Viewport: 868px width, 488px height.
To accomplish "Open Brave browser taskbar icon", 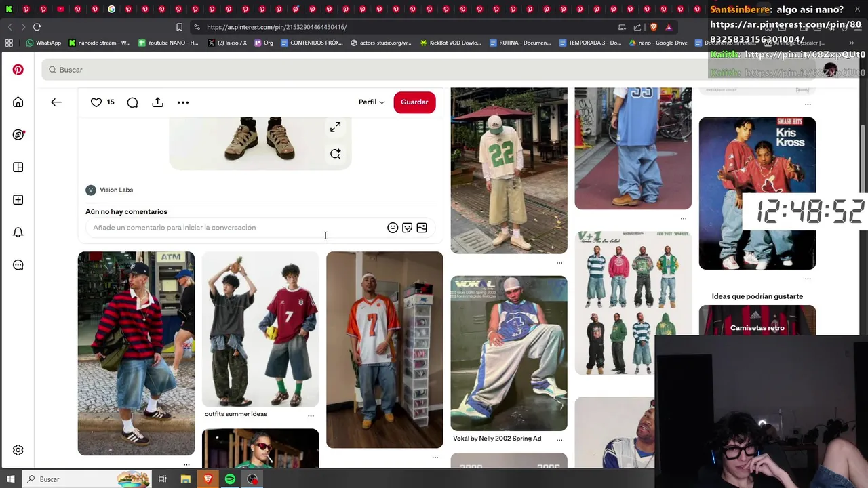I will coord(208,479).
